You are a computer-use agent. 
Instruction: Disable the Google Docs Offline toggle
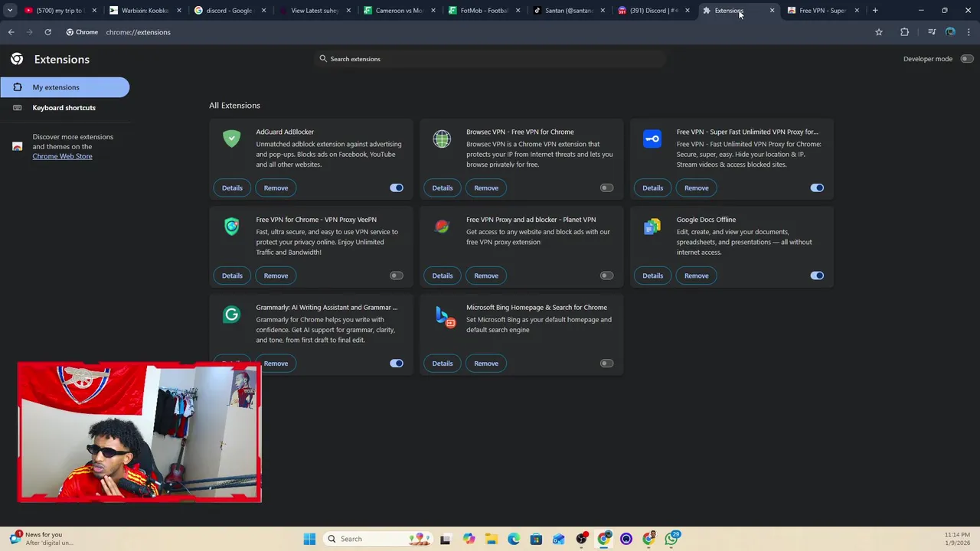[x=817, y=275]
